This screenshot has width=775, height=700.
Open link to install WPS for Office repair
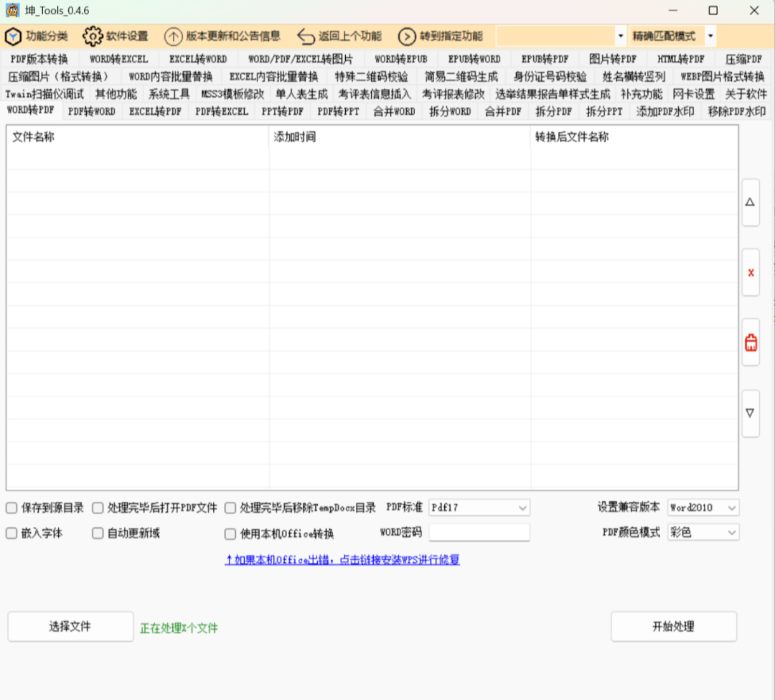(x=342, y=559)
